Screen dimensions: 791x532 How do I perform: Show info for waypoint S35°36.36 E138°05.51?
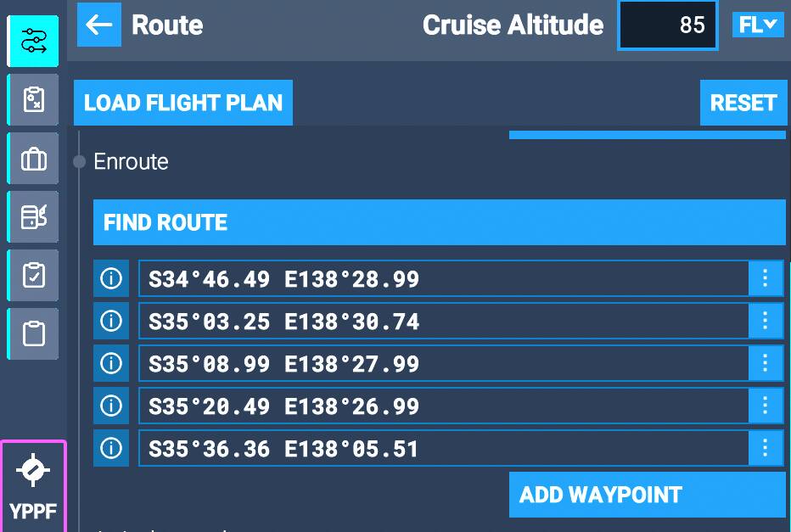click(111, 448)
